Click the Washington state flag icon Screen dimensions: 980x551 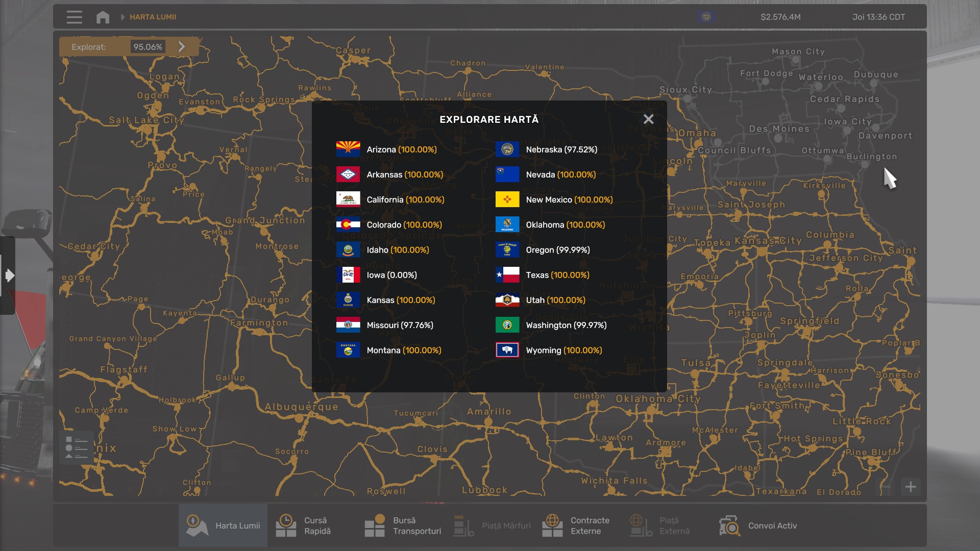point(507,325)
